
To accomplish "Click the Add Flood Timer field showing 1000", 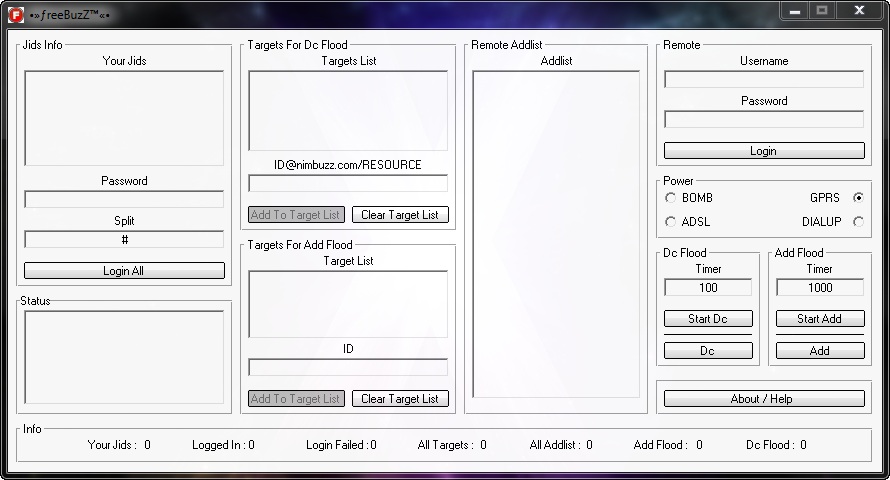I will coord(820,287).
